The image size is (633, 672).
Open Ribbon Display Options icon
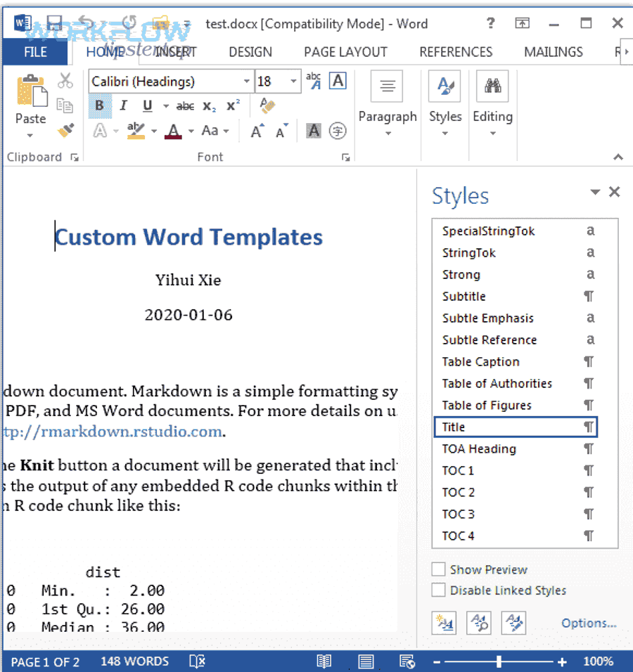pos(522,23)
